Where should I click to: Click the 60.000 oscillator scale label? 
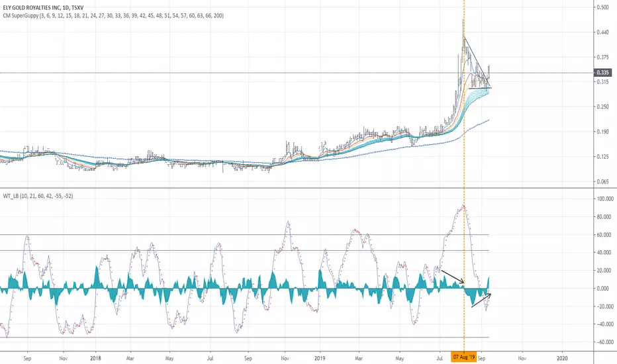[x=604, y=235]
